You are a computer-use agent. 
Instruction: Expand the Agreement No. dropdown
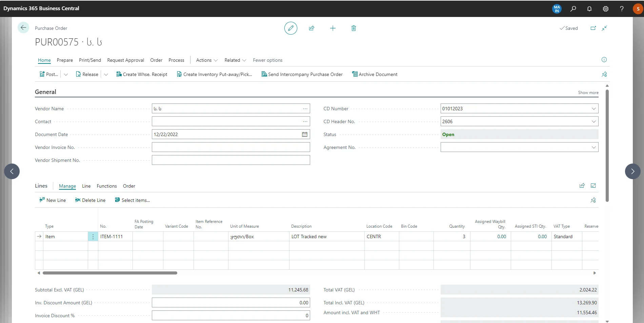(x=593, y=147)
